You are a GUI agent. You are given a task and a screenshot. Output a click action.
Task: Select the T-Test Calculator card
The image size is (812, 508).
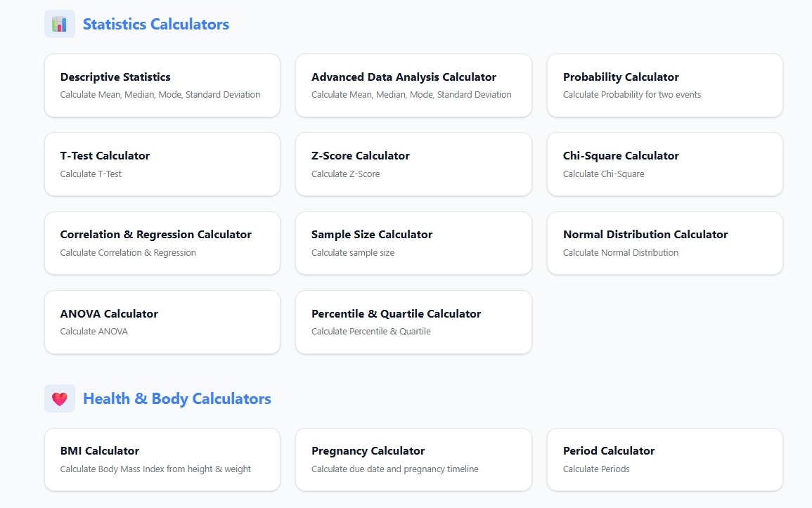(x=162, y=164)
